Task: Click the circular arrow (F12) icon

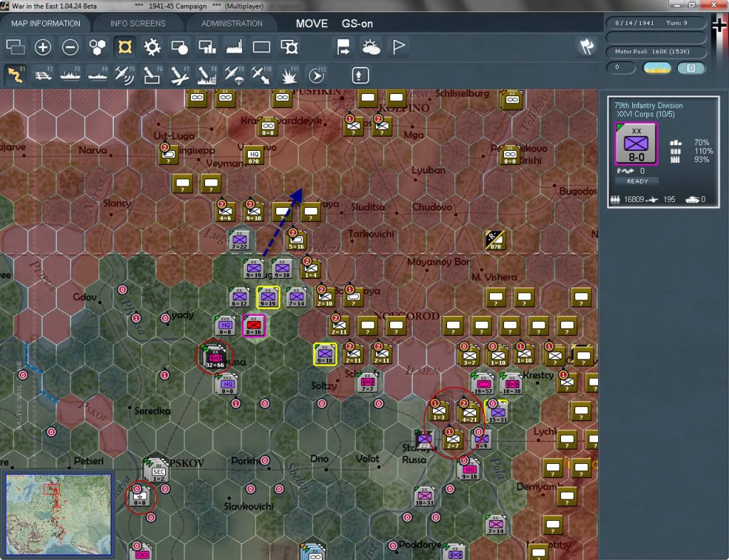Action: point(316,75)
